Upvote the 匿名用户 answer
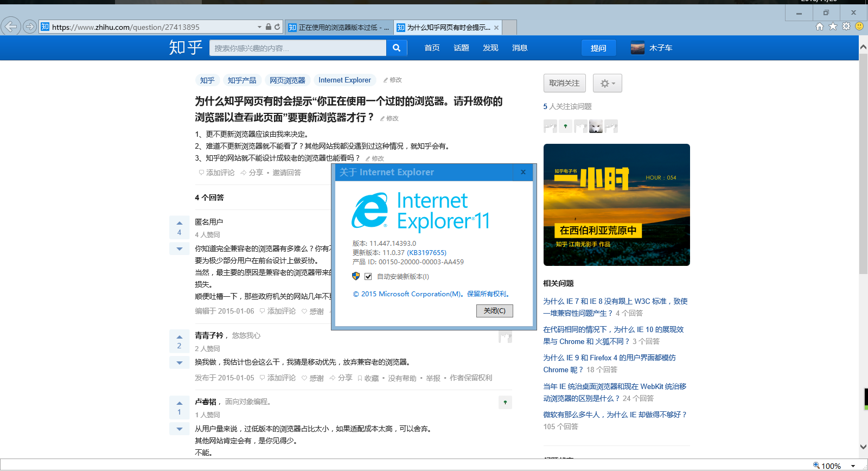868x471 pixels. point(180,228)
